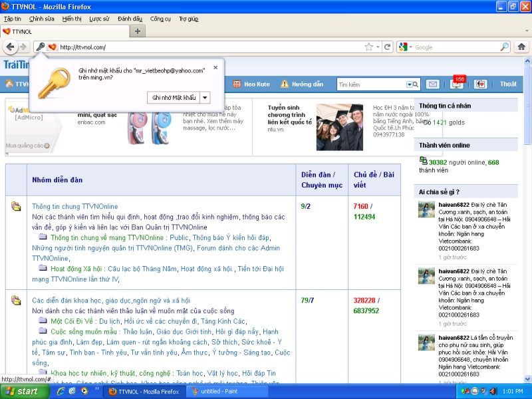Expand the remember password button dropdown arrow
The width and height of the screenshot is (532, 399).
tap(205, 98)
